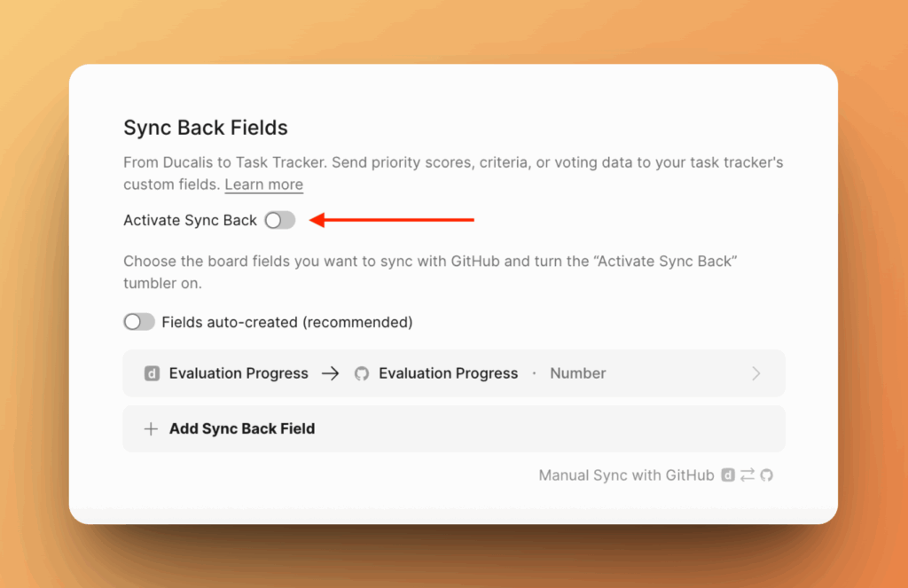Select the GitHub Evaluation Progress field name
Viewport: 908px width, 588px height.
point(448,373)
